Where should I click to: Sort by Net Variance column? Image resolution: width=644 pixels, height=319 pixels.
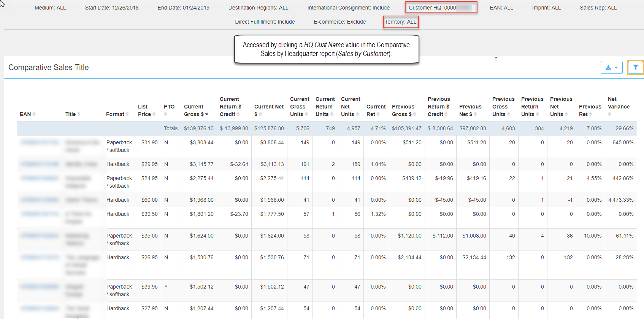tap(619, 107)
